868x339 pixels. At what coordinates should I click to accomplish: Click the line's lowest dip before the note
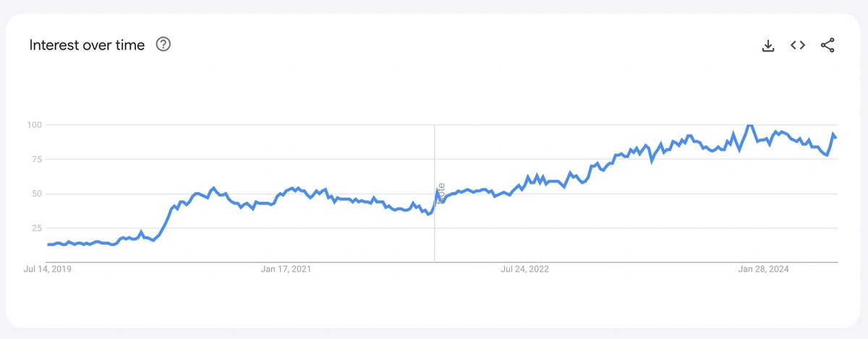coord(429,214)
